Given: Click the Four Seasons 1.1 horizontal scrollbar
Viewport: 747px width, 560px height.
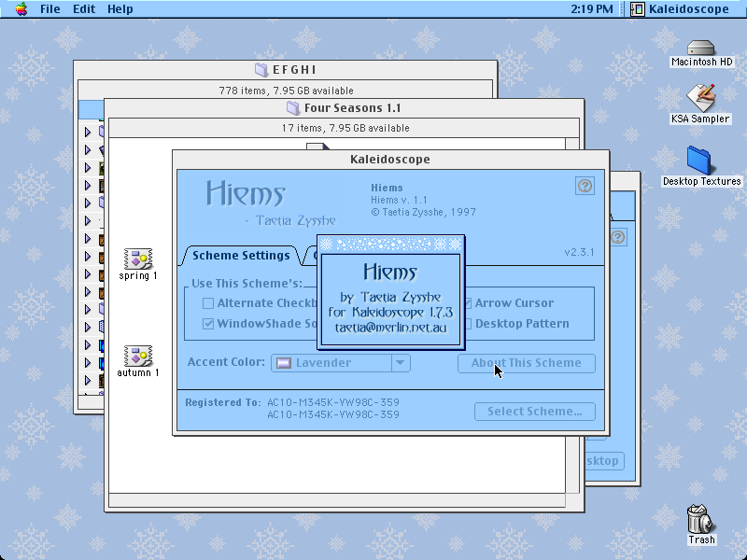Looking at the screenshot, I should click(337, 500).
